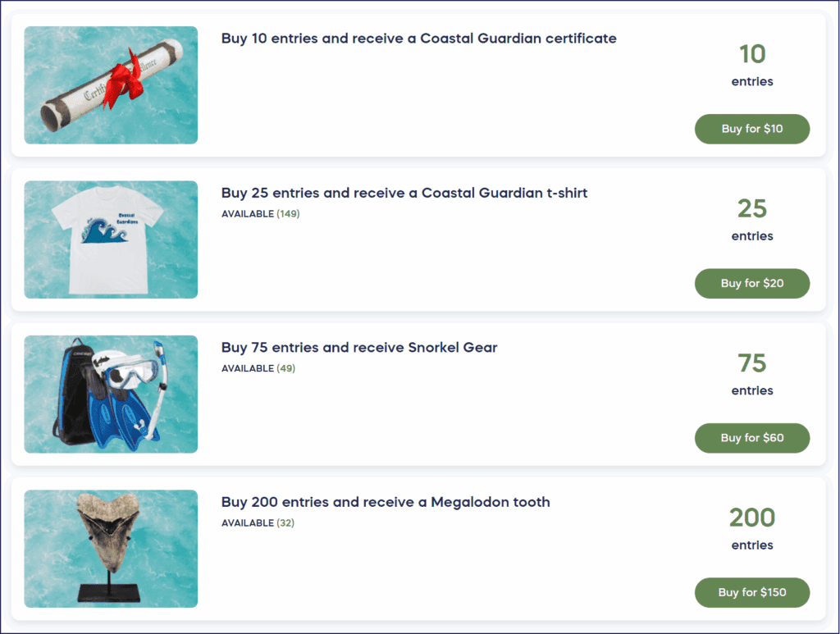The width and height of the screenshot is (840, 634).
Task: Hit the Buy for $150 button
Action: [x=751, y=592]
